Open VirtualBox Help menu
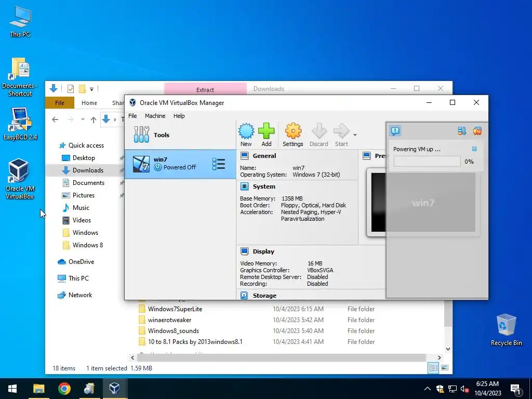 click(x=179, y=116)
